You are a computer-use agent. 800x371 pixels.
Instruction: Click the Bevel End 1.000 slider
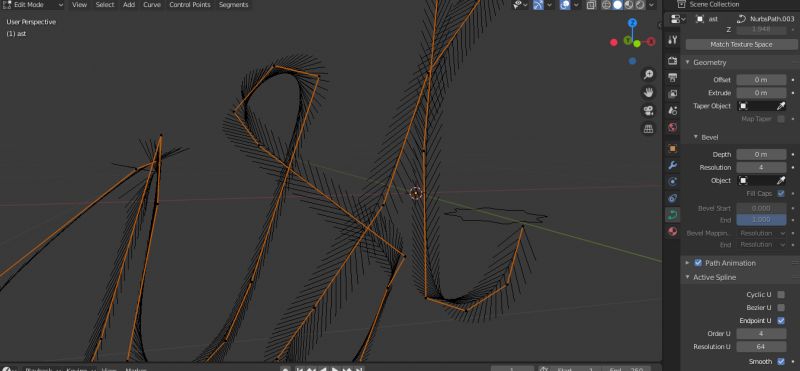[761, 219]
